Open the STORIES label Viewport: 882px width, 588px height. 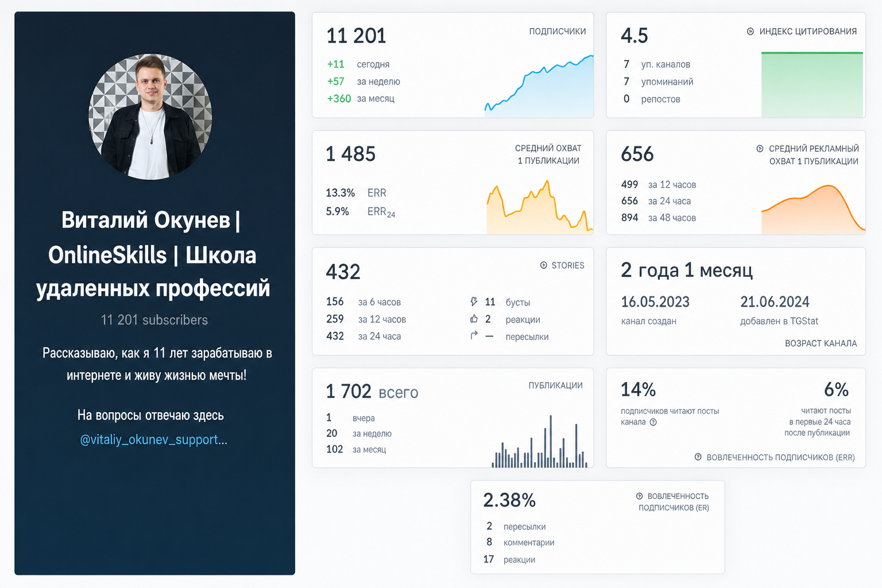[568, 265]
